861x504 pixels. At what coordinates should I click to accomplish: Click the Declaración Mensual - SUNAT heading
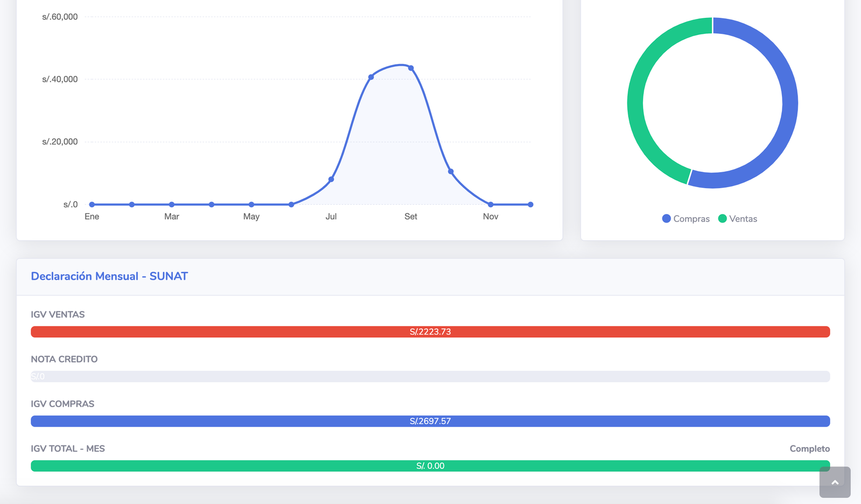click(x=109, y=276)
